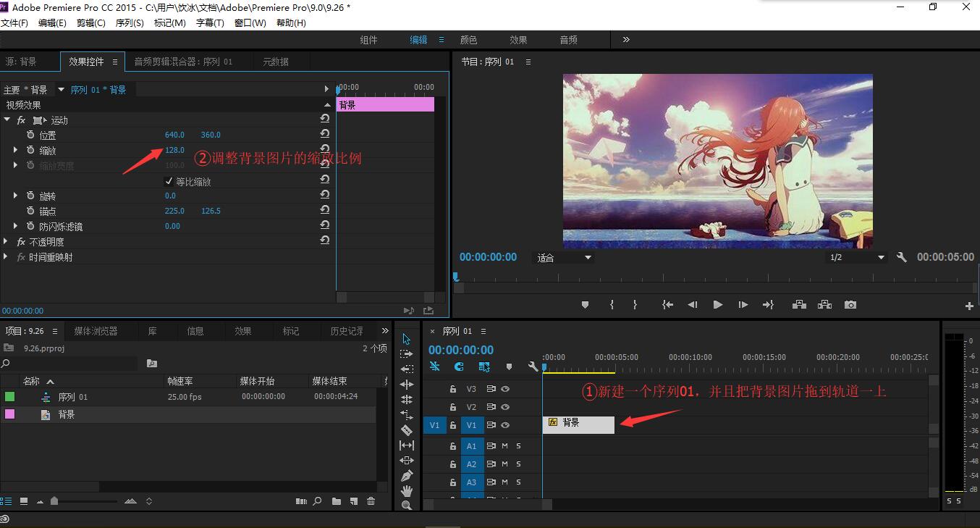Step forward one frame
The width and height of the screenshot is (980, 528).
pos(743,305)
